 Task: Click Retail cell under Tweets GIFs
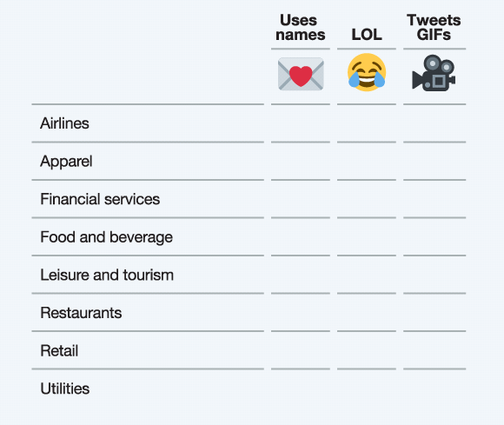coord(434,351)
